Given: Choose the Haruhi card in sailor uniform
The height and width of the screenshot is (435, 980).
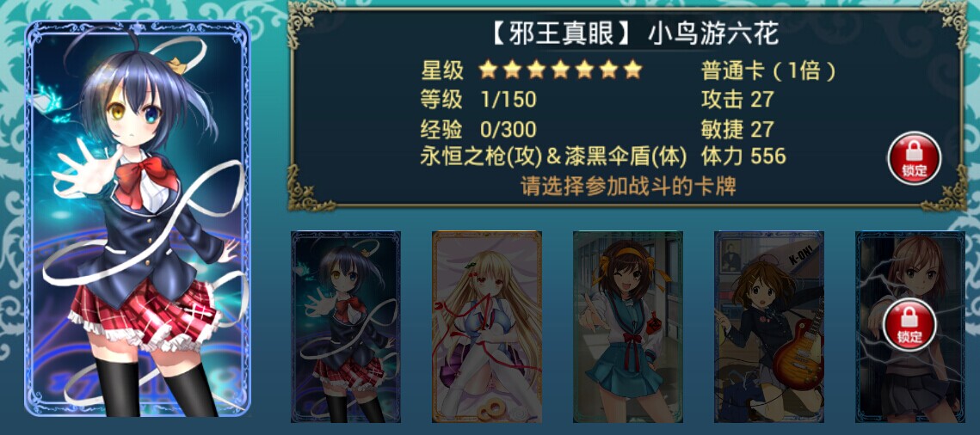Looking at the screenshot, I should click(x=628, y=327).
